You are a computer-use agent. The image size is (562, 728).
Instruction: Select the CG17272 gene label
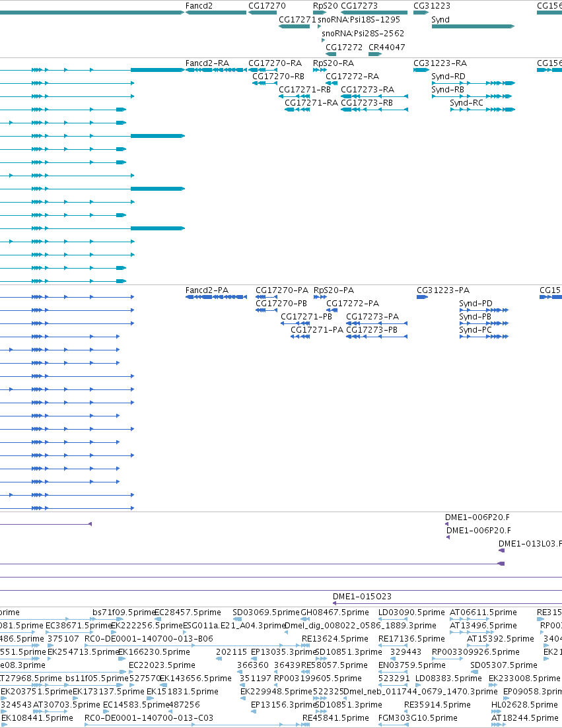pos(344,48)
